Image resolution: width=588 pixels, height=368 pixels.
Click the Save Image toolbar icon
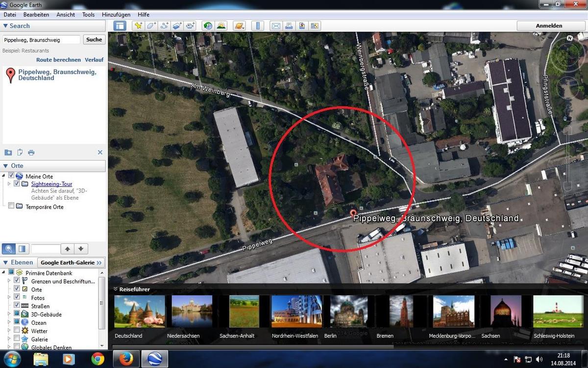click(315, 26)
